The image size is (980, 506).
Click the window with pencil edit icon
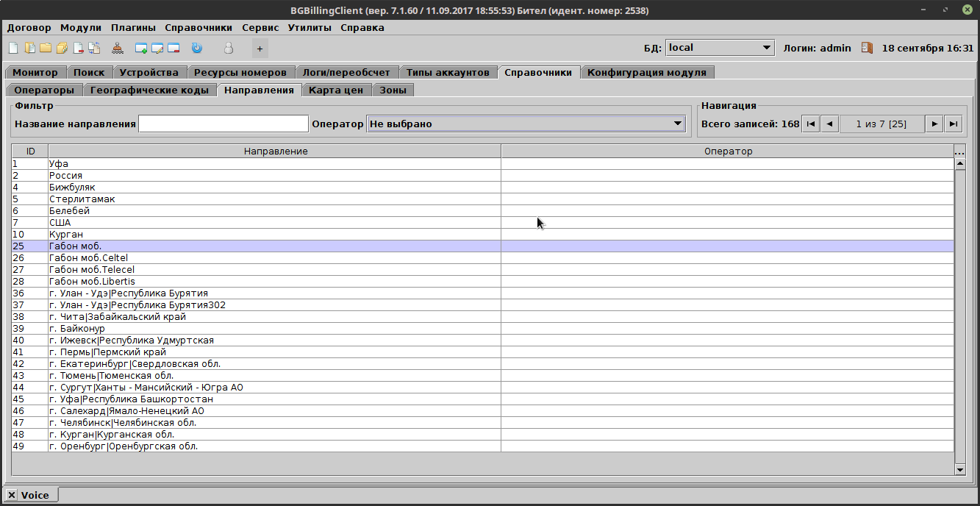157,48
